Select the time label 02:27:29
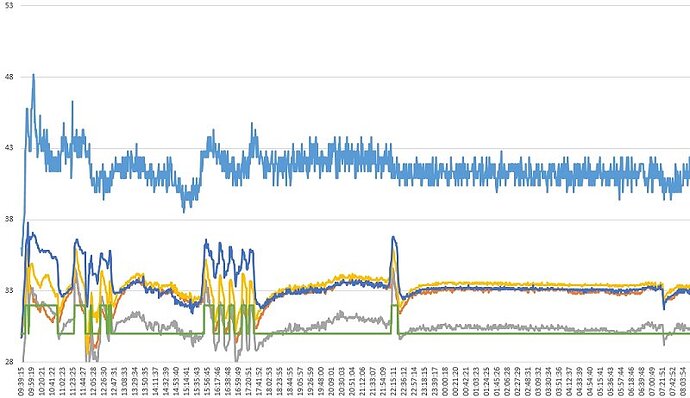The height and width of the screenshot is (398, 690). tap(518, 382)
